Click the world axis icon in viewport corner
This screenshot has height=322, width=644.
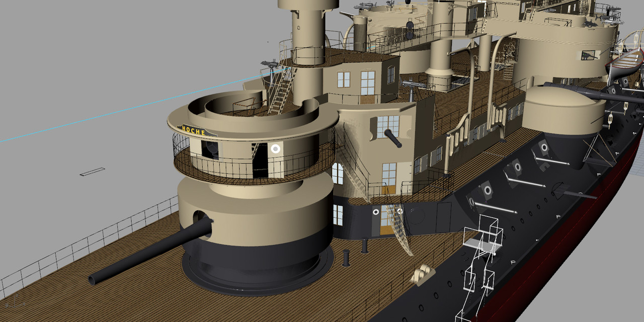coord(16,302)
